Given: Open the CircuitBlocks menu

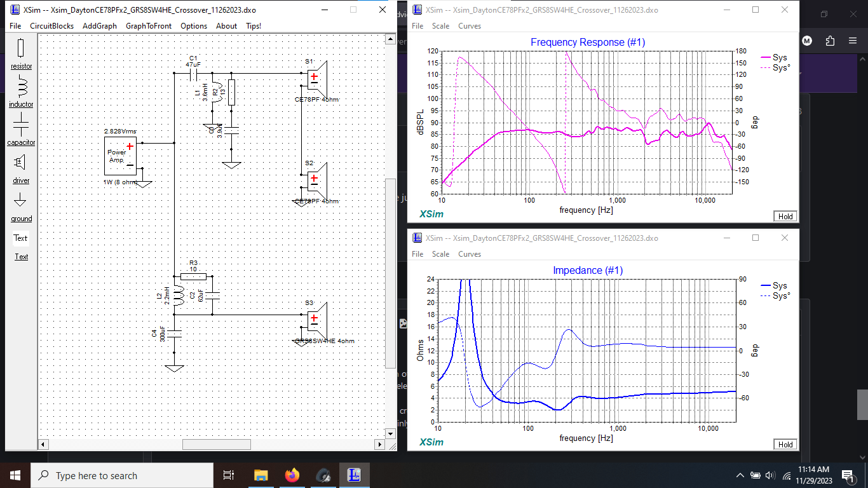Looking at the screenshot, I should (52, 26).
